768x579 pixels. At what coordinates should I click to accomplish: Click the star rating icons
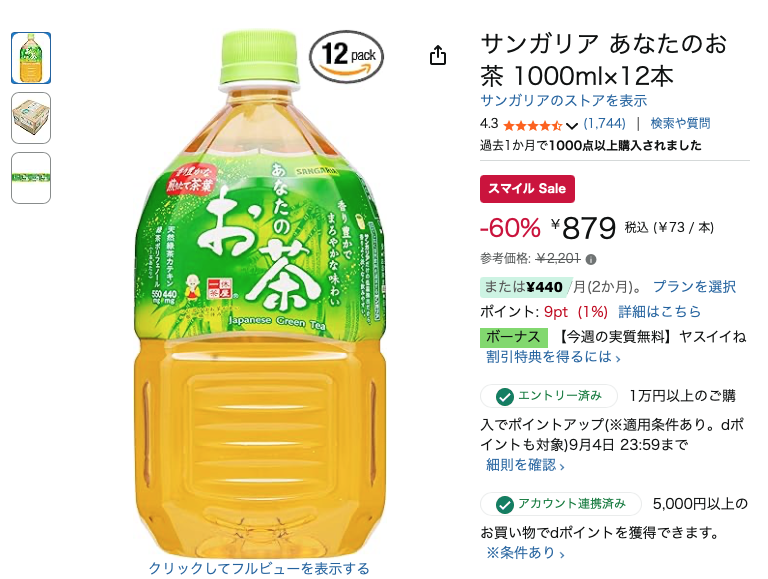tap(532, 125)
